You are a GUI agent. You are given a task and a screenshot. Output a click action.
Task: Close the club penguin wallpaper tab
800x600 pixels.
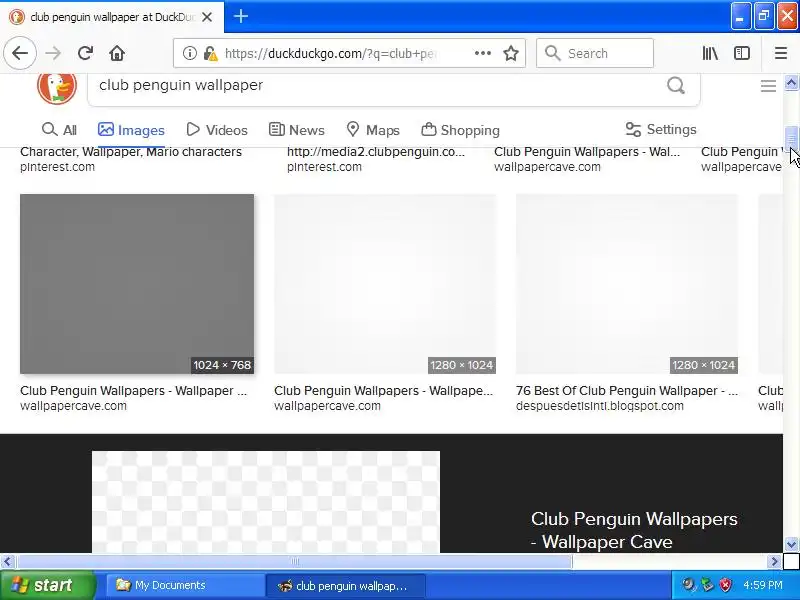pyautogui.click(x=207, y=17)
